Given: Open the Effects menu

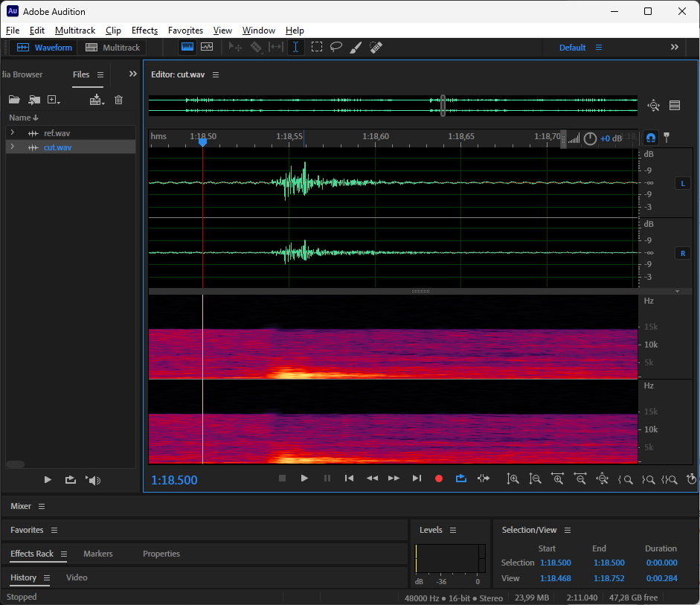Looking at the screenshot, I should point(144,31).
